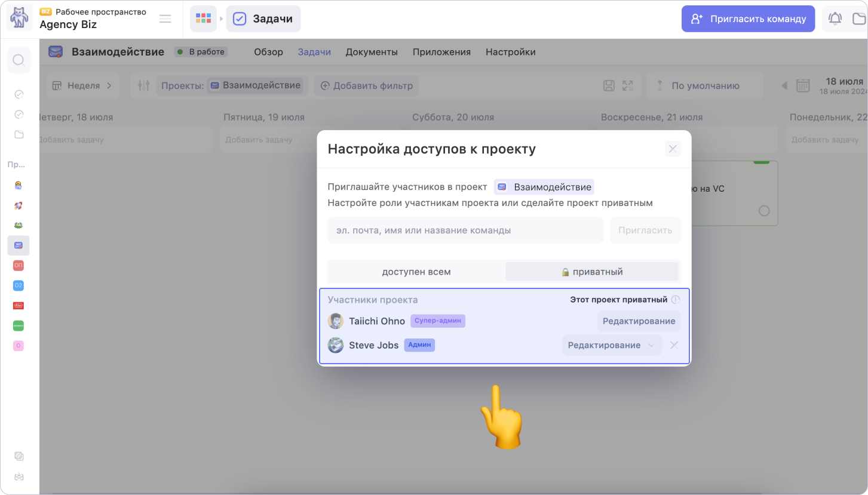The height and width of the screenshot is (495, 868).
Task: Click the search magnifier icon in sidebar
Action: coord(19,60)
